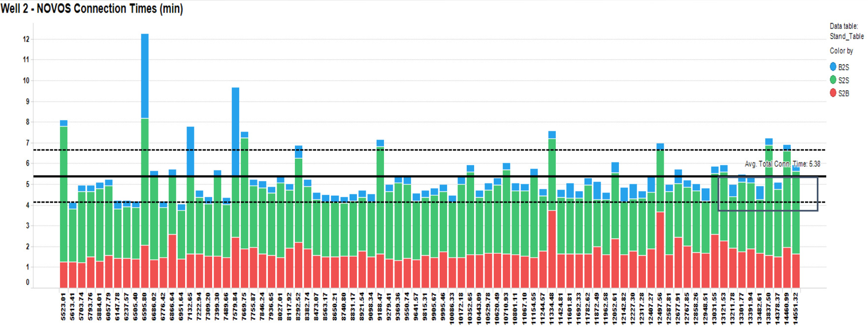Select the tall blue B2S segment of bar 6595.80
Viewport: 868px width, 329px height.
pyautogui.click(x=145, y=76)
